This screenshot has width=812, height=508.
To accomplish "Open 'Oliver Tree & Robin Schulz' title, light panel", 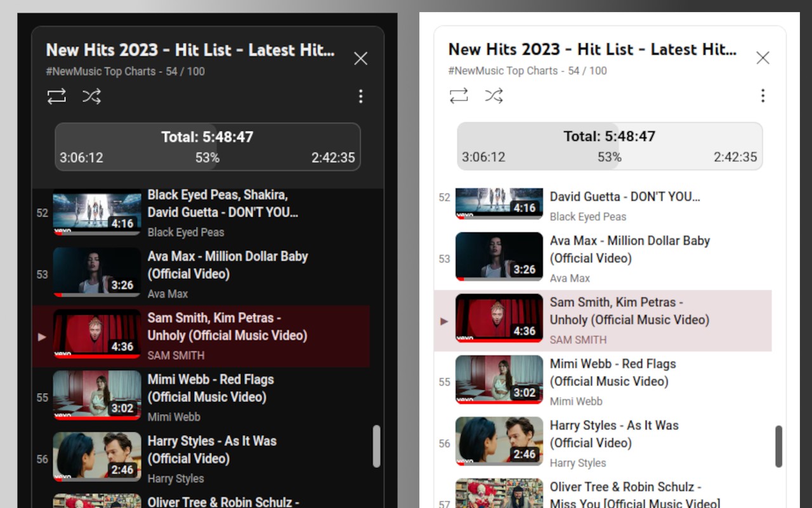I will point(635,495).
